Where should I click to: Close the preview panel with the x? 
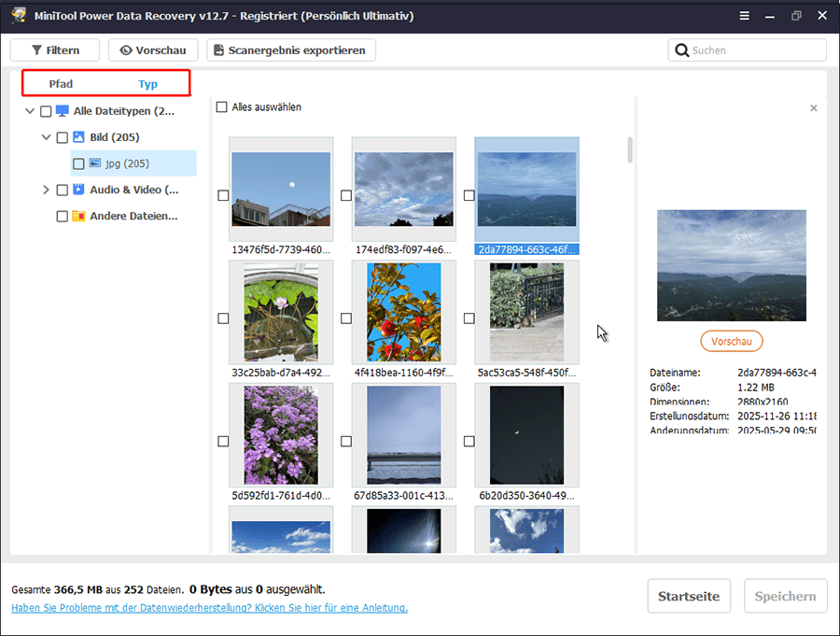813,108
